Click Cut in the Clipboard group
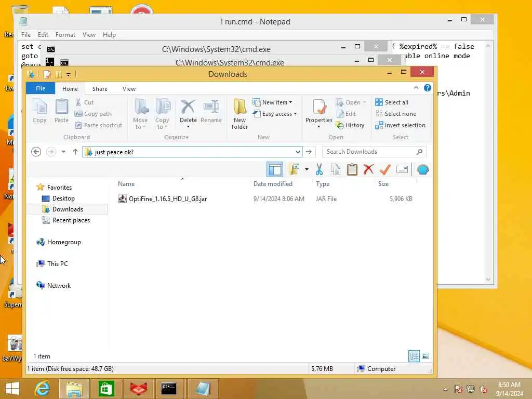Screen dimensions: 532x399 (x=84, y=102)
